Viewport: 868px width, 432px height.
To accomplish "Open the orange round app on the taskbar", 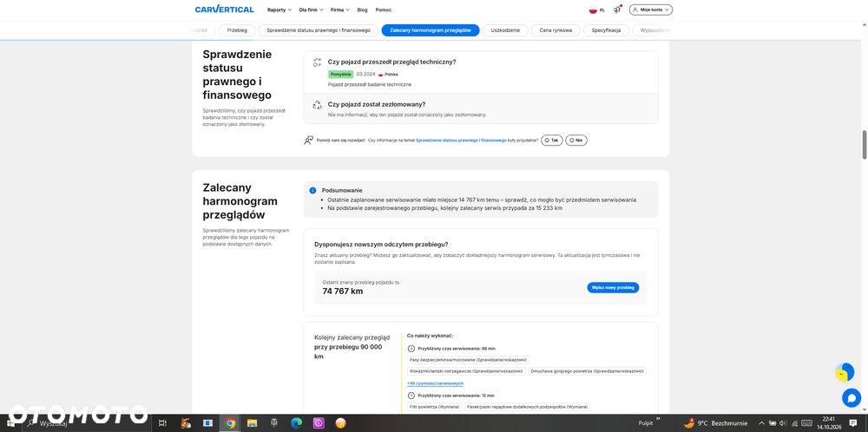I will [341, 423].
